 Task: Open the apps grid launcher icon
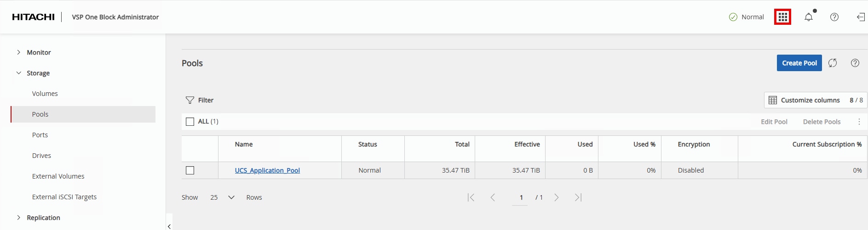point(782,17)
